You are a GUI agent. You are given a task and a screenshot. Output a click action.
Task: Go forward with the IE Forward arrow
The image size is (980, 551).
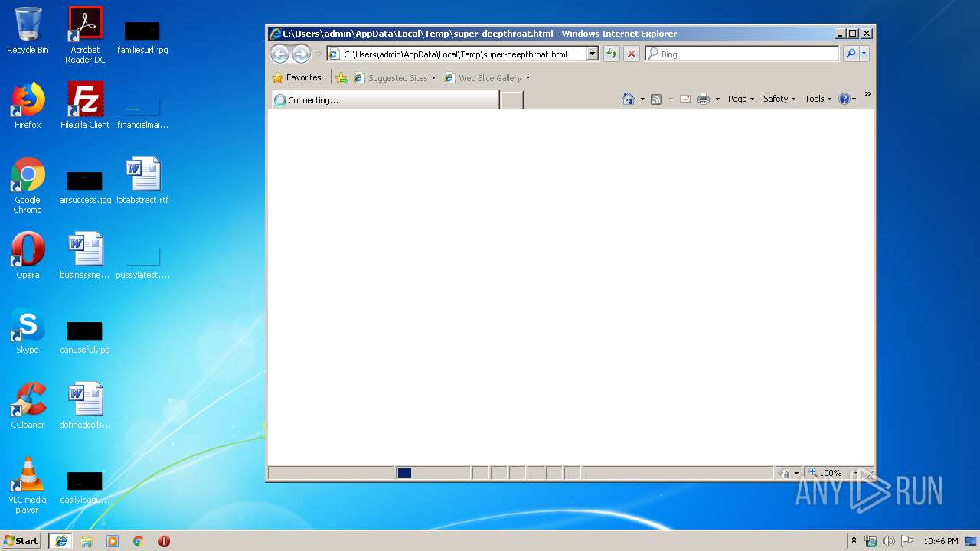click(x=301, y=54)
